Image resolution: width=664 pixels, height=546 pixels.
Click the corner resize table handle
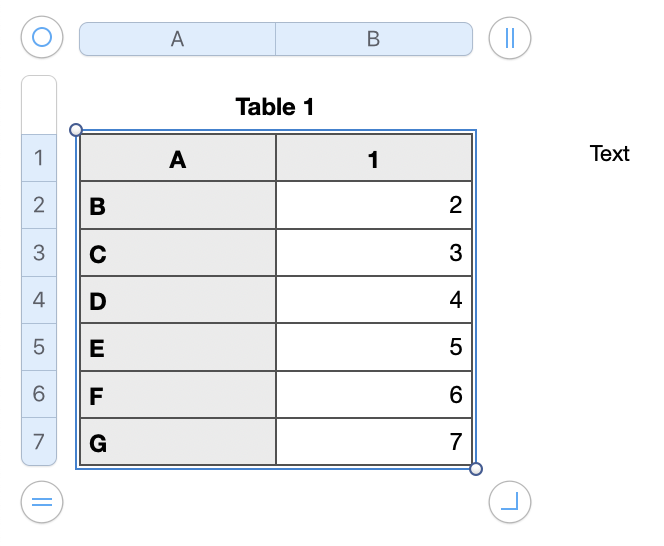coord(510,502)
